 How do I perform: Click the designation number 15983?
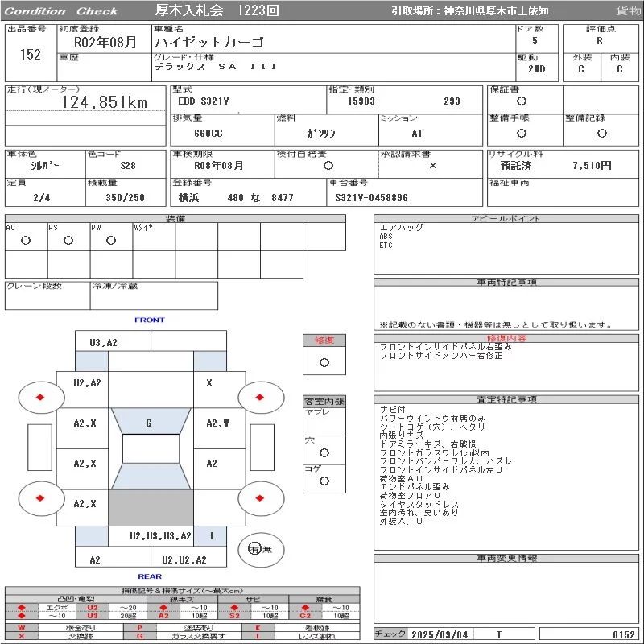pos(361,101)
